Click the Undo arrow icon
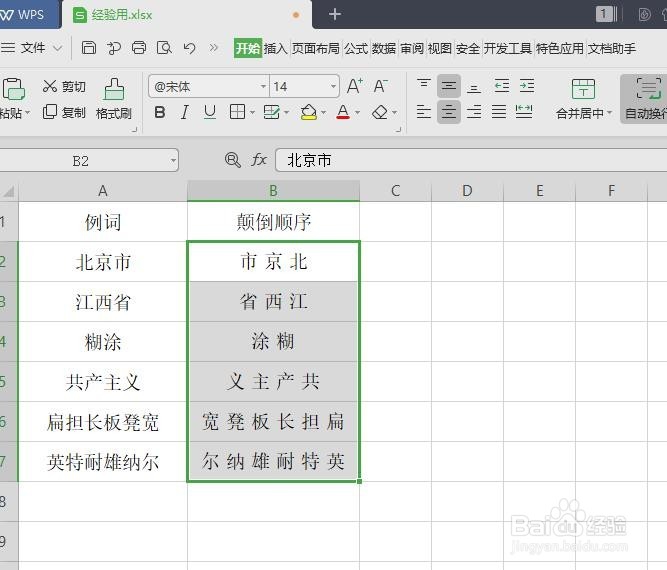667x570 pixels. click(189, 48)
